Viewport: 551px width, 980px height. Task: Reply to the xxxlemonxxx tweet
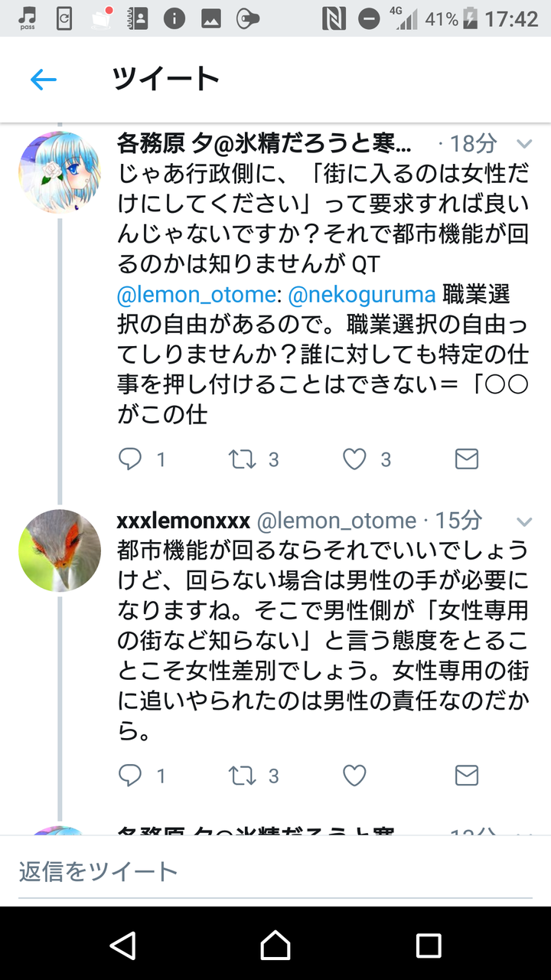pos(131,776)
